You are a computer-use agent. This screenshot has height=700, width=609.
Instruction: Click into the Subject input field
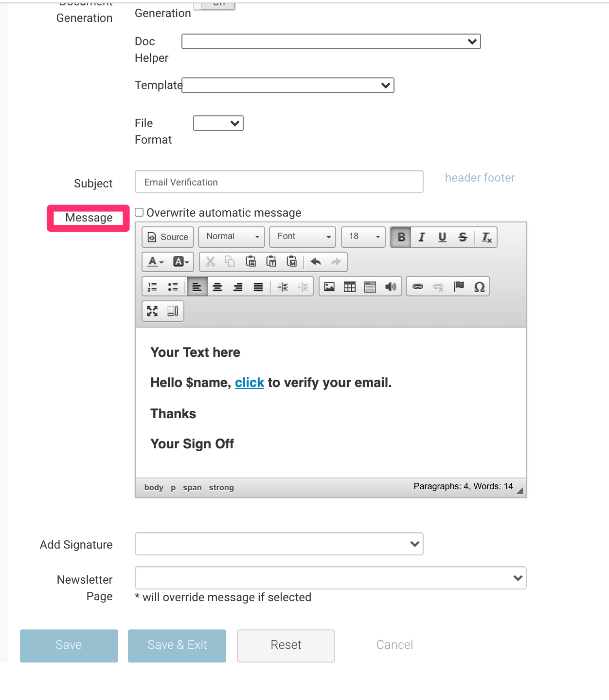click(279, 182)
